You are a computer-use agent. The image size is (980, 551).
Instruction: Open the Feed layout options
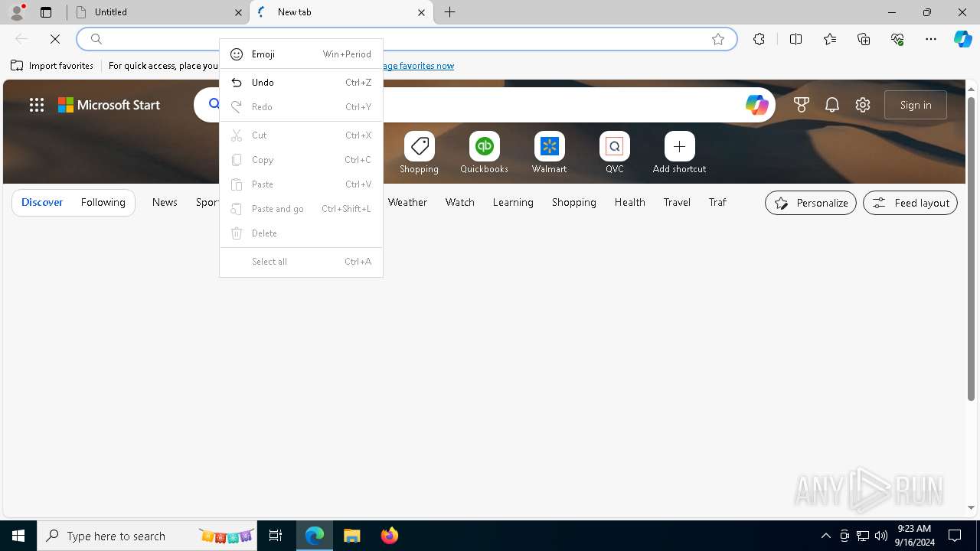tap(910, 203)
